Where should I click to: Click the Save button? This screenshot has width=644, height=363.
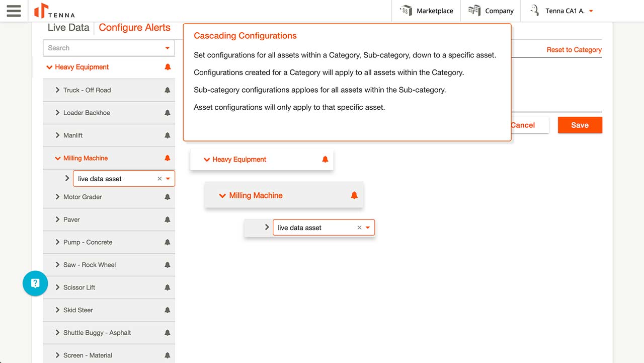580,125
